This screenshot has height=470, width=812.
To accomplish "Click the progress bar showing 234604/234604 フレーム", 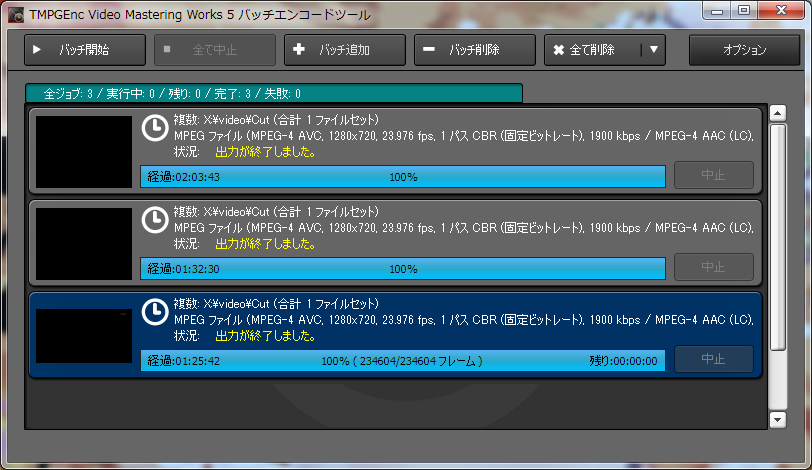I will coord(403,361).
